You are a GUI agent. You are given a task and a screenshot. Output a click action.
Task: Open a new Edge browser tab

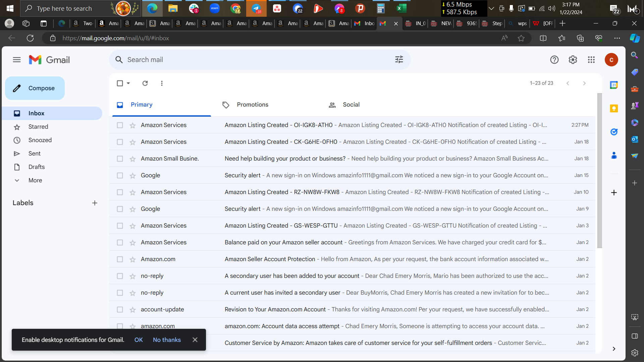pyautogui.click(x=562, y=23)
